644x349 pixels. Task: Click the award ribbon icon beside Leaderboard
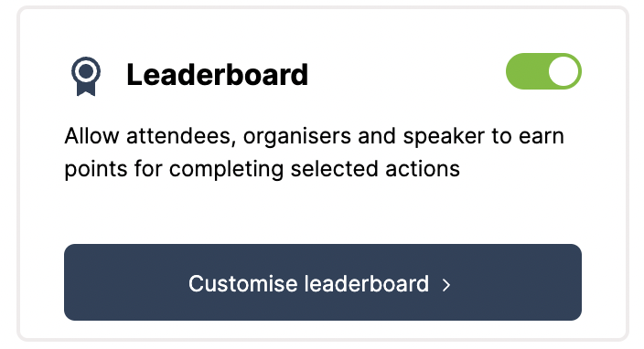pyautogui.click(x=86, y=76)
